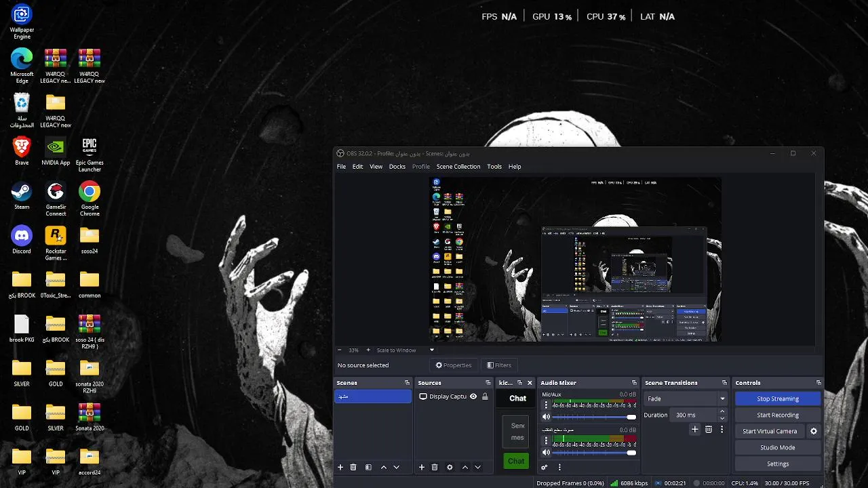Open Discord desktop shortcut

click(22, 240)
